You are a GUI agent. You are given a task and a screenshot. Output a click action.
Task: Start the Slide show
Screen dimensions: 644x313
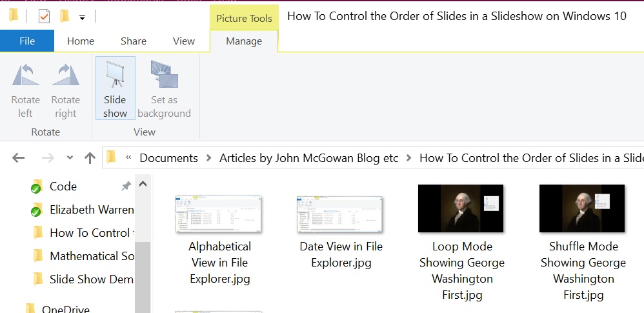(x=115, y=88)
